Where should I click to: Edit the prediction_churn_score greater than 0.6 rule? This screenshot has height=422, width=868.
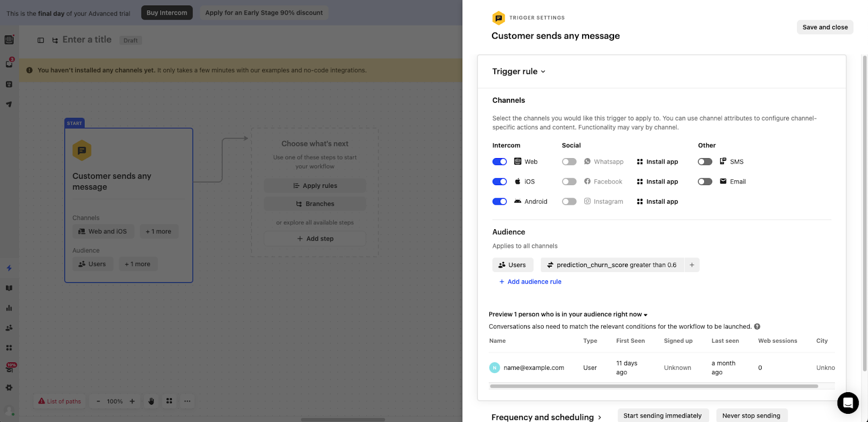tap(612, 265)
